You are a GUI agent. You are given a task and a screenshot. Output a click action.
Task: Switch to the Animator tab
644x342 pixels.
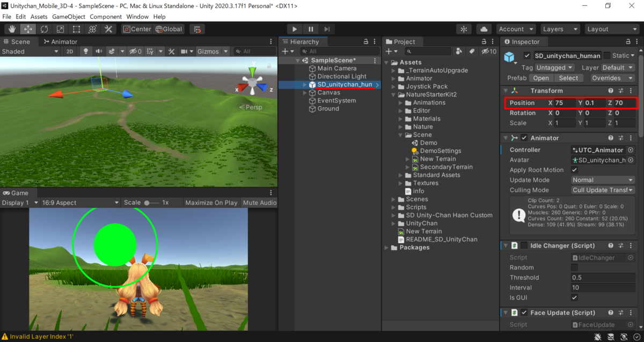click(x=60, y=41)
